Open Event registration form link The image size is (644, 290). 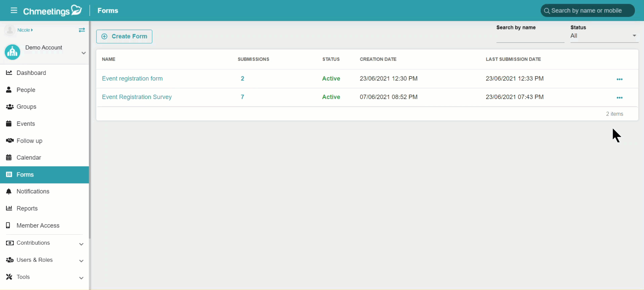(x=132, y=79)
